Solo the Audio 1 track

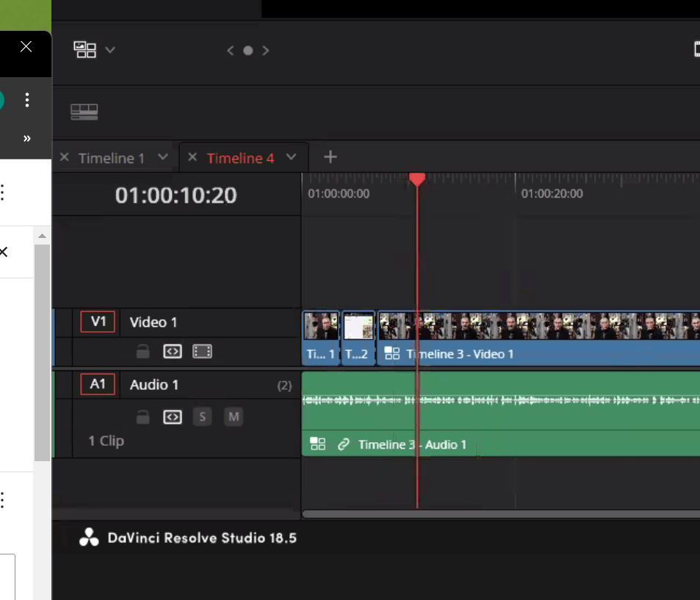click(202, 417)
